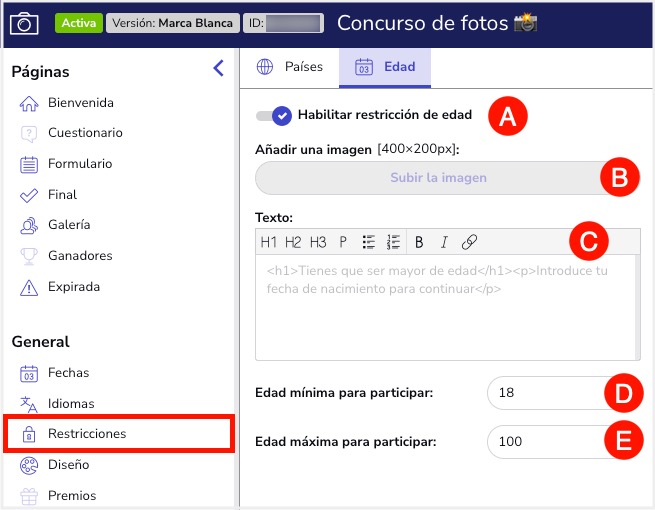Viewport: 655px width, 510px height.
Task: Toggle italic formatting in the text editor
Action: pos(444,242)
